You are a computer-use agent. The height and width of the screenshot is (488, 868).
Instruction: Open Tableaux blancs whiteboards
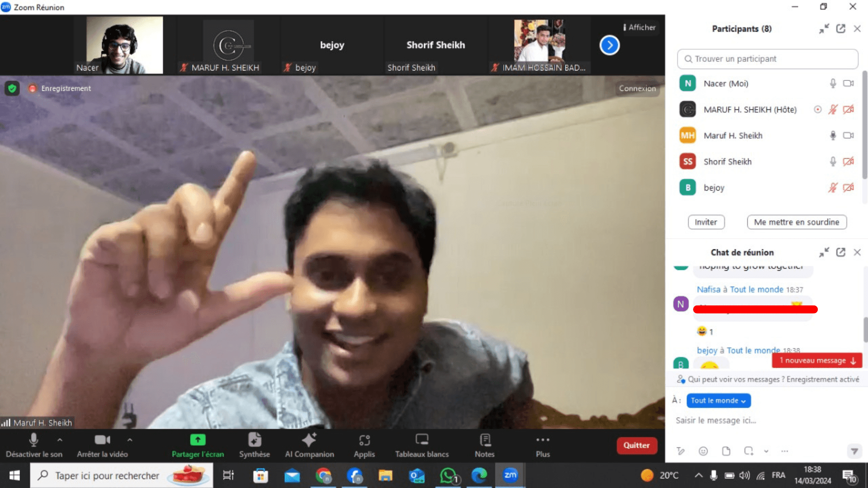tap(422, 445)
